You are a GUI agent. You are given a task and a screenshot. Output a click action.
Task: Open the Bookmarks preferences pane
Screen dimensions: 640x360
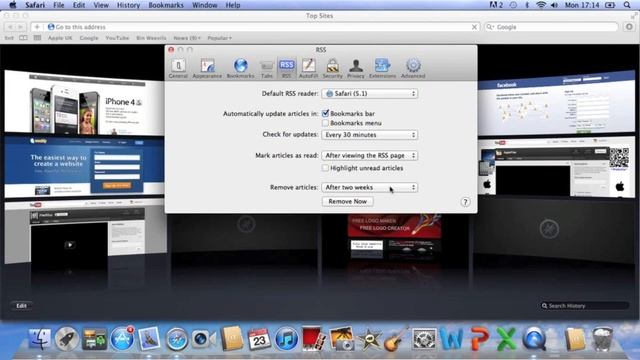pyautogui.click(x=240, y=68)
